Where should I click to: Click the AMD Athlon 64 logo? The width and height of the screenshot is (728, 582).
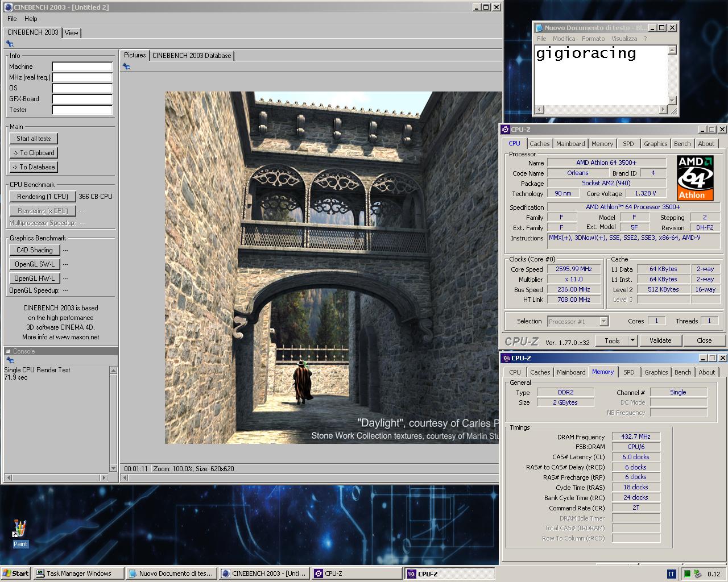pos(695,178)
